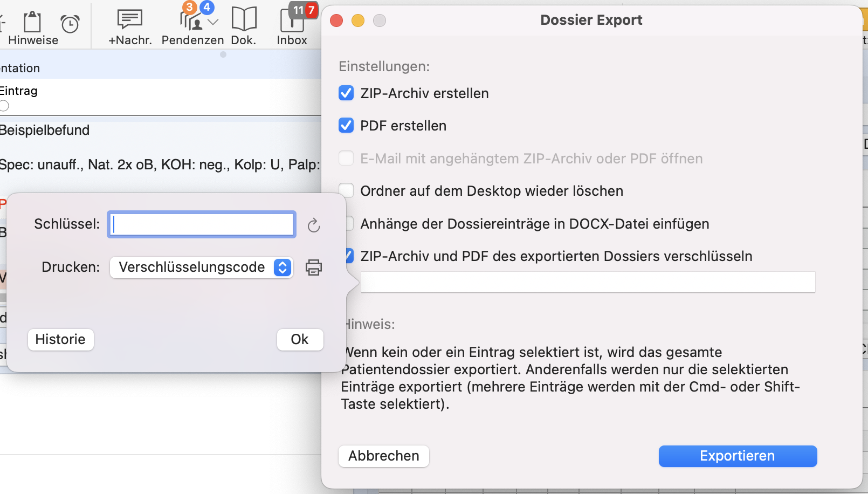Click the Spec: unauff. findings line
This screenshot has width=868, height=494.
pos(160,164)
